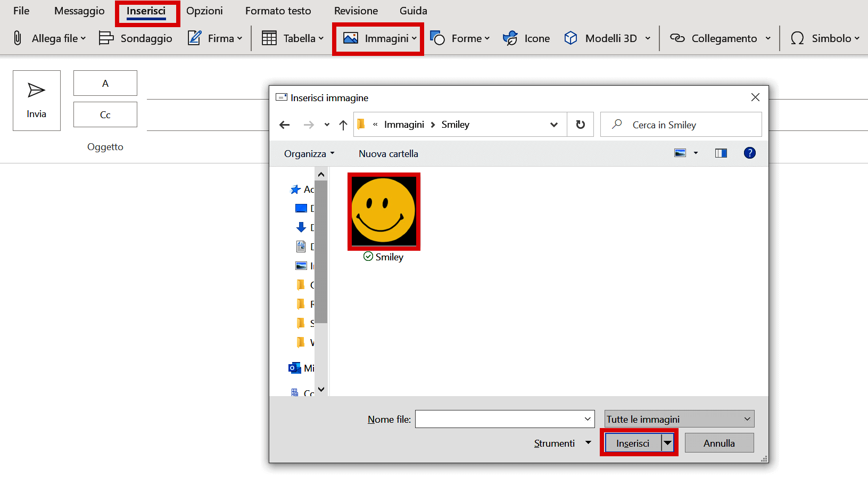Insert a Tabella using the table icon
868x493 pixels.
click(270, 38)
